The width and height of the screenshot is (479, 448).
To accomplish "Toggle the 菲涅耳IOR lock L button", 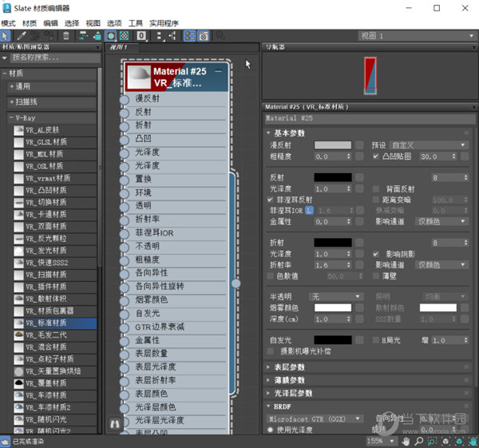I will click(x=310, y=211).
